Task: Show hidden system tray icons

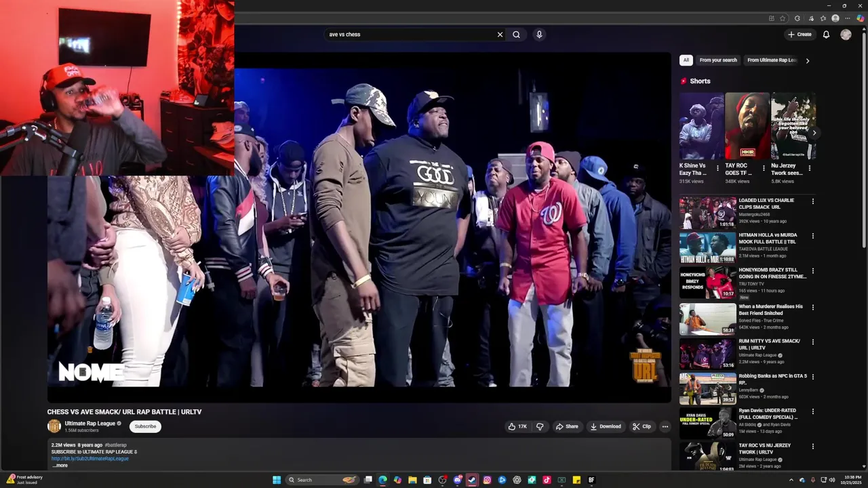Action: [791, 480]
